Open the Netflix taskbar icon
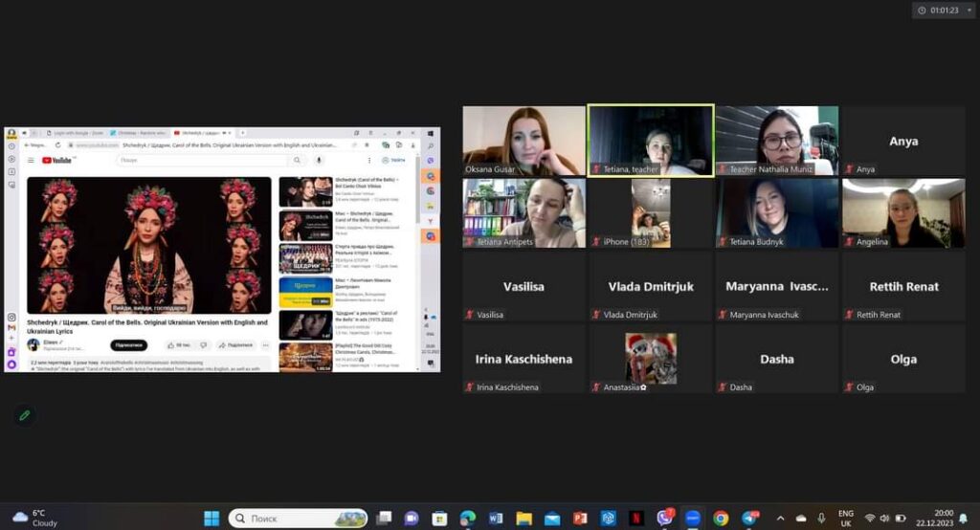Viewport: 980px width, 530px height. point(635,518)
